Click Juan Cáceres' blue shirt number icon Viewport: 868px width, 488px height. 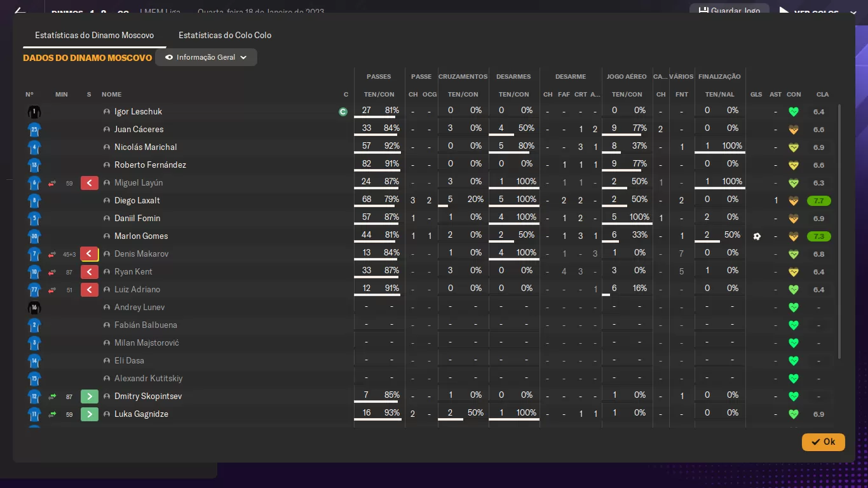[34, 130]
